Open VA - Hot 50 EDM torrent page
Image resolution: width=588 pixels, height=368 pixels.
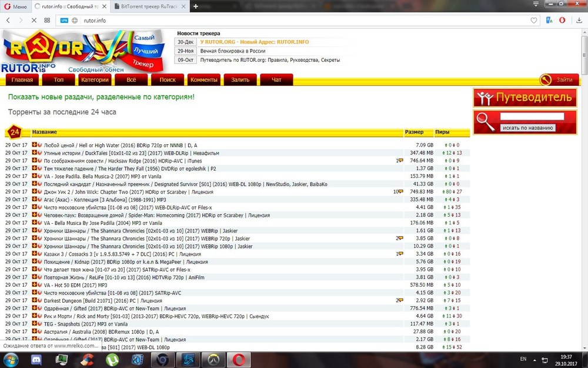pos(75,285)
